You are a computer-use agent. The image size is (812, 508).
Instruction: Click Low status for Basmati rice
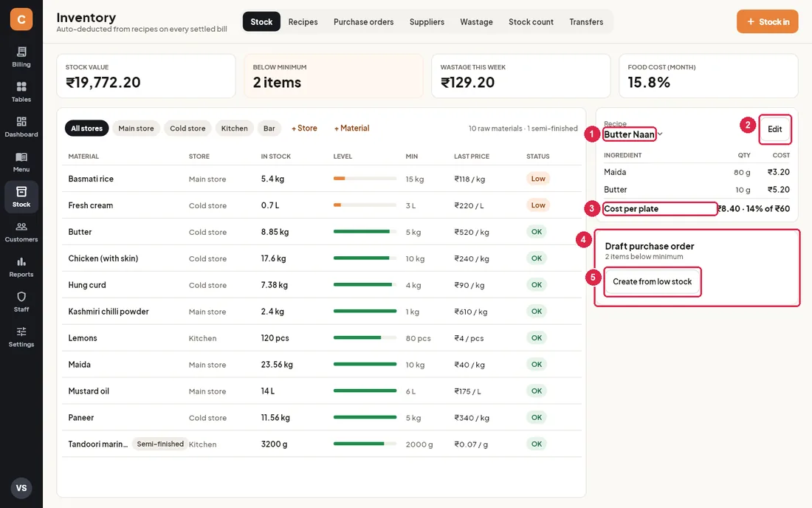click(x=538, y=179)
